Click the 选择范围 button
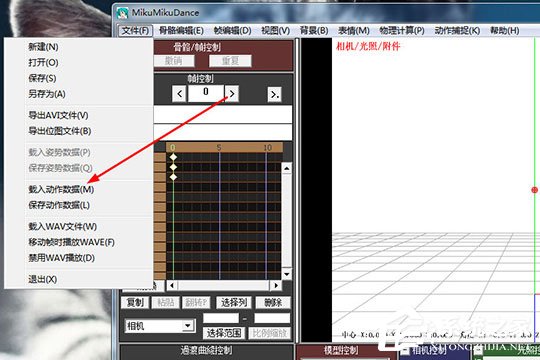The height and width of the screenshot is (360, 540). point(224,333)
